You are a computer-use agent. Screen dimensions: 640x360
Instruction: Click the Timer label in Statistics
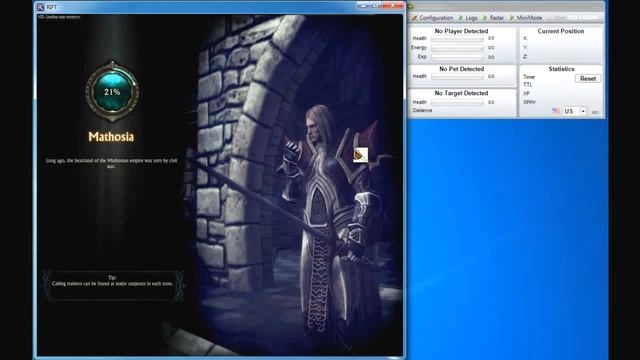pyautogui.click(x=529, y=77)
